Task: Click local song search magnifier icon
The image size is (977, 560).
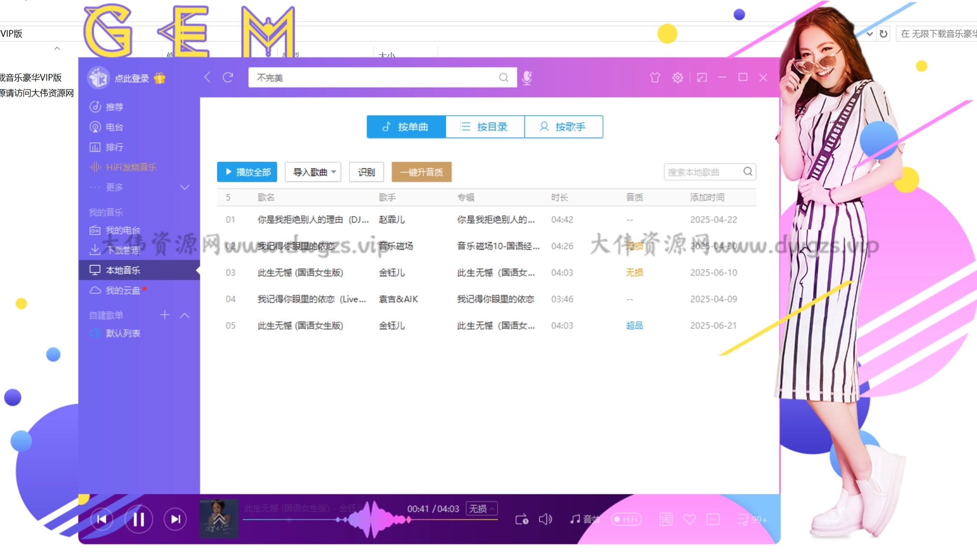Action: [748, 172]
